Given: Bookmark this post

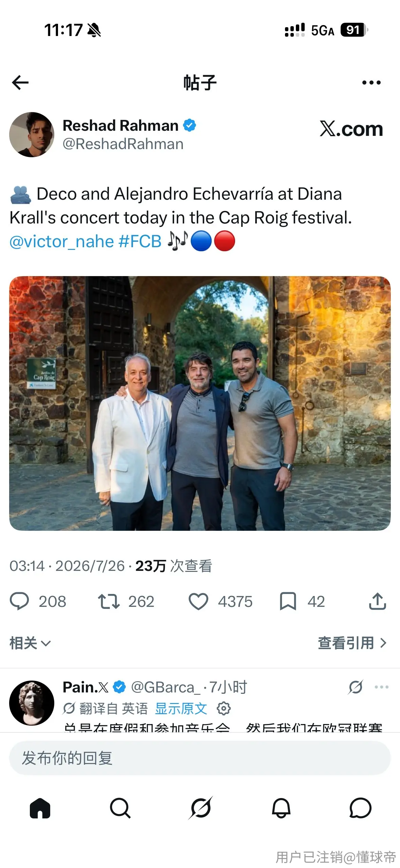Looking at the screenshot, I should tap(288, 601).
